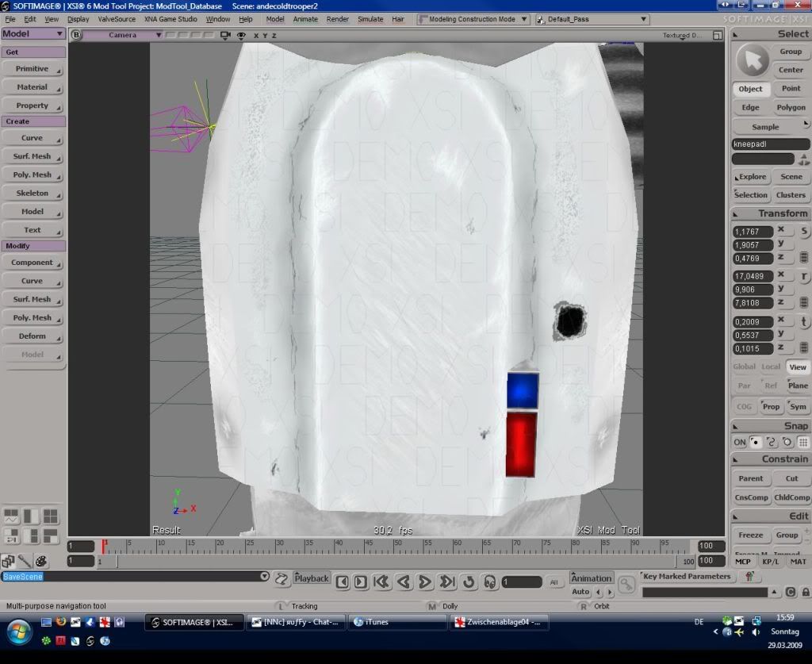Click the colored keys character set icon
Viewport: 812px width, 664px height.
pos(749,576)
